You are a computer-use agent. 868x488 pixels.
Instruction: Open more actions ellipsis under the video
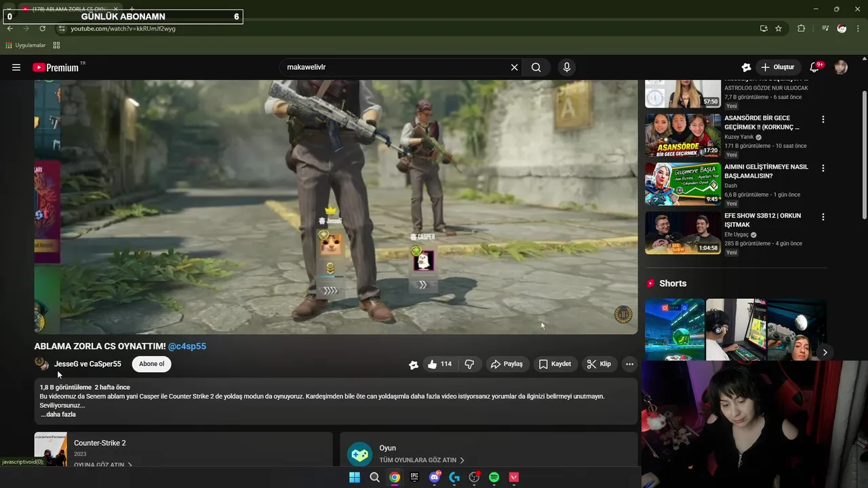coord(629,364)
